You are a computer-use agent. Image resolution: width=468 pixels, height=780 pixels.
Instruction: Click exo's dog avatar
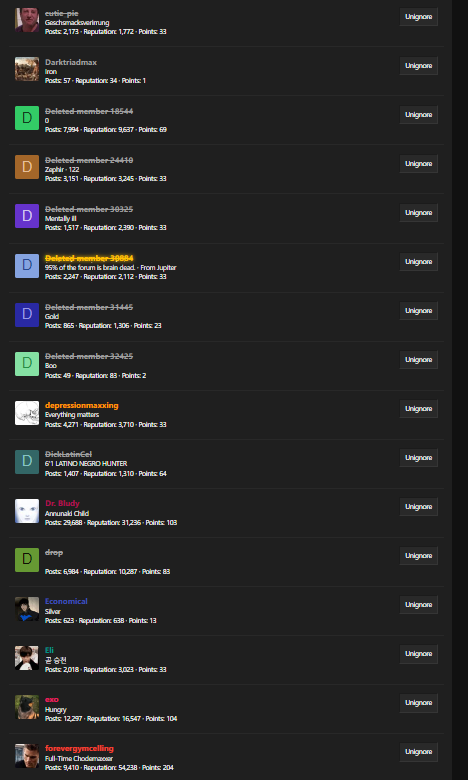pos(27,707)
